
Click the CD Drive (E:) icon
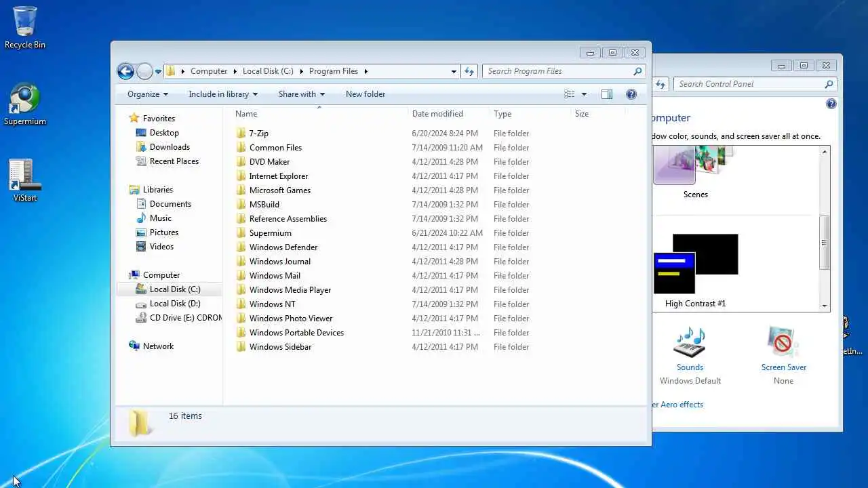coord(141,318)
